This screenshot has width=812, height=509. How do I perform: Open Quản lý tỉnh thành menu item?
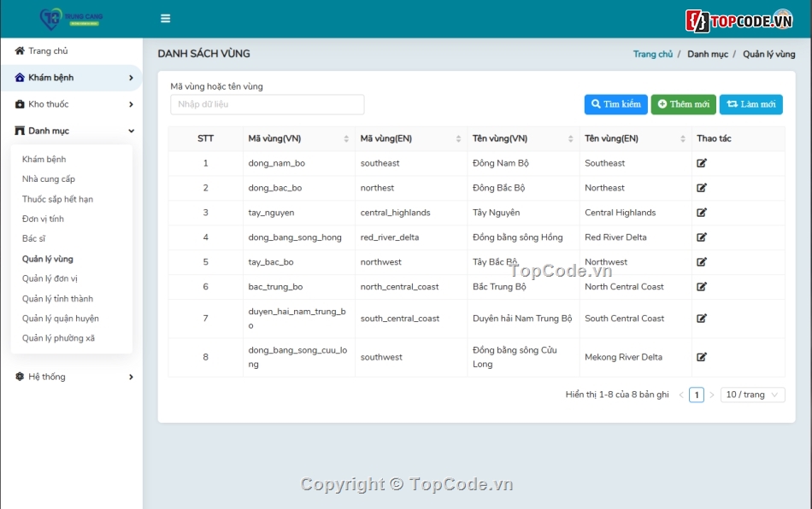(57, 298)
